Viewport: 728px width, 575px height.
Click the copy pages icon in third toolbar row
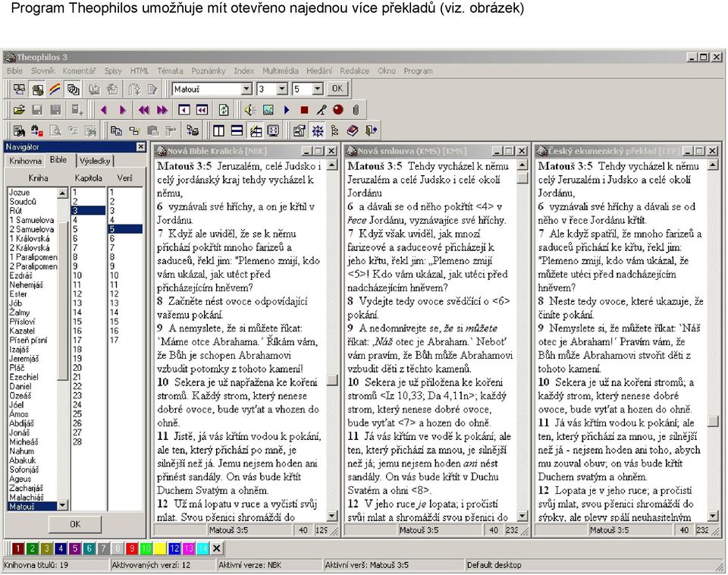[x=116, y=131]
